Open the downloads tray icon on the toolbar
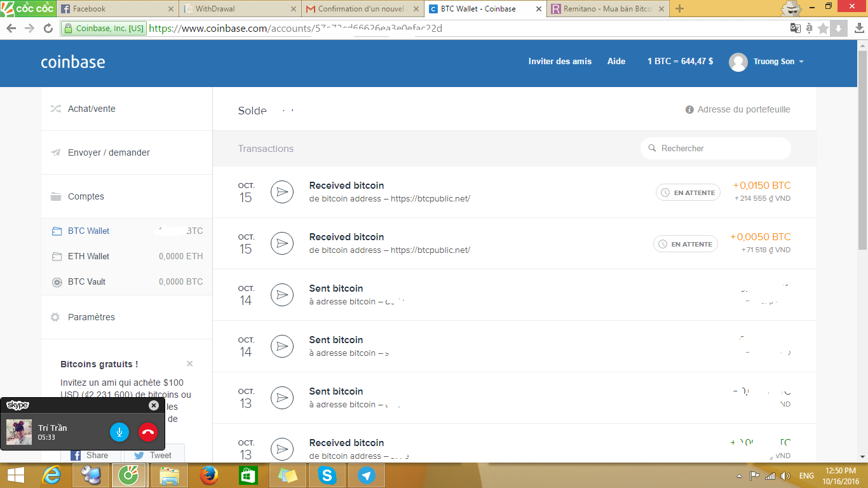 [x=858, y=29]
